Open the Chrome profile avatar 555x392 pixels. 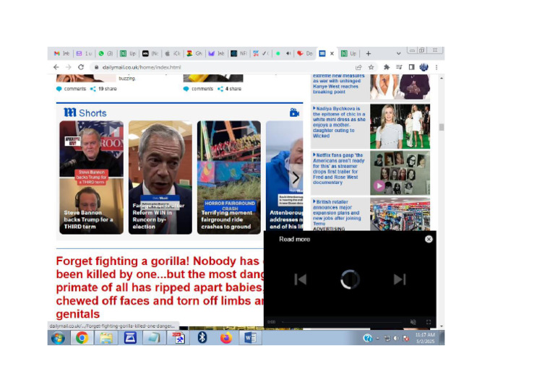pyautogui.click(x=423, y=67)
